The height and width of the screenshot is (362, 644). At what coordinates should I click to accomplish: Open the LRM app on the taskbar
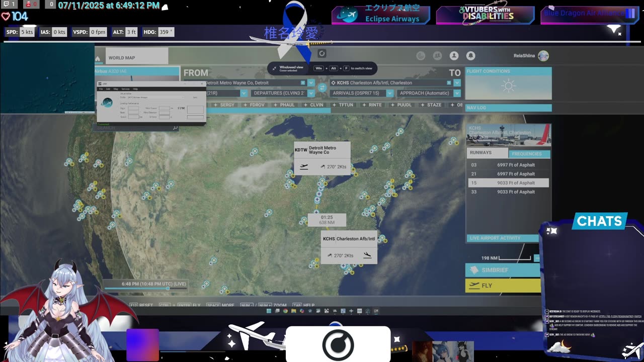pos(376,311)
